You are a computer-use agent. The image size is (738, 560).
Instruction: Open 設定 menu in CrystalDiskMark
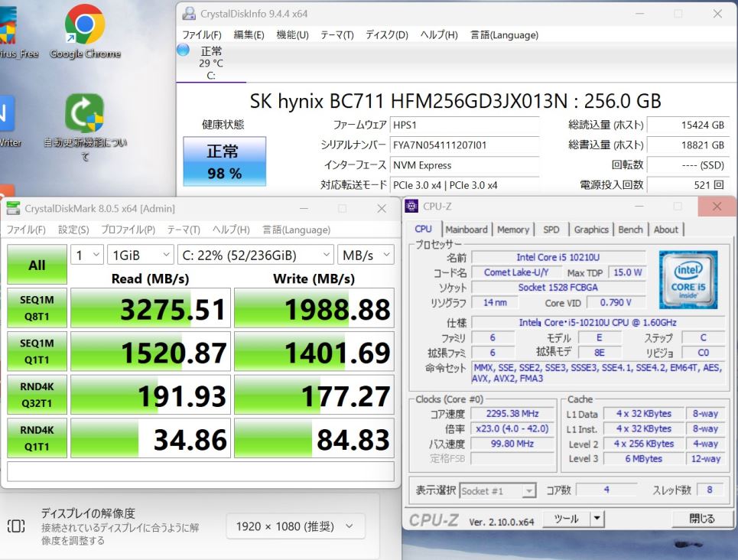73,230
